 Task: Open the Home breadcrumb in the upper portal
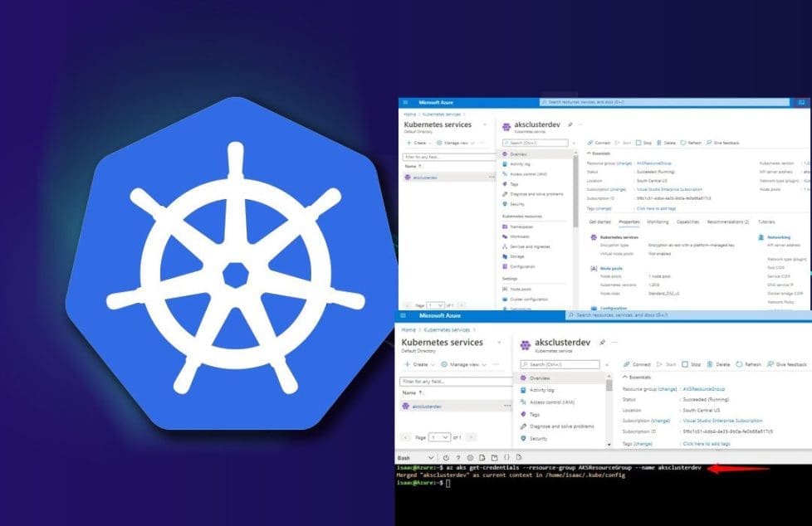point(409,114)
